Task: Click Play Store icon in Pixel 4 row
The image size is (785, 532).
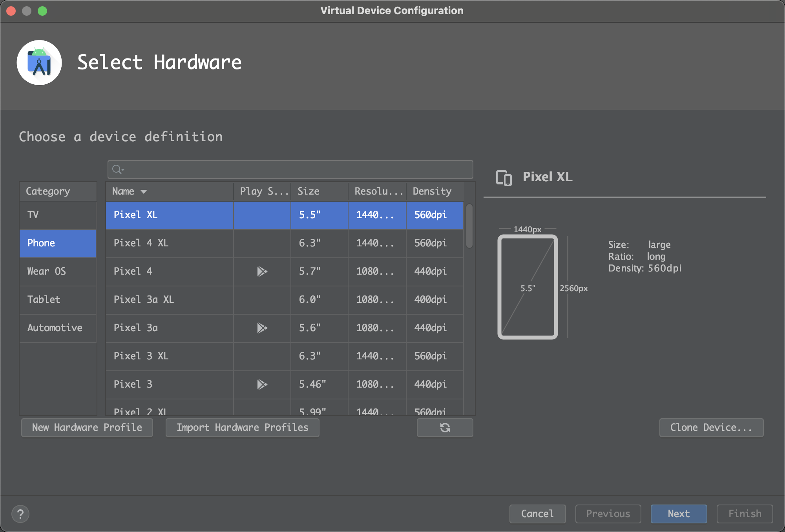Action: click(262, 271)
